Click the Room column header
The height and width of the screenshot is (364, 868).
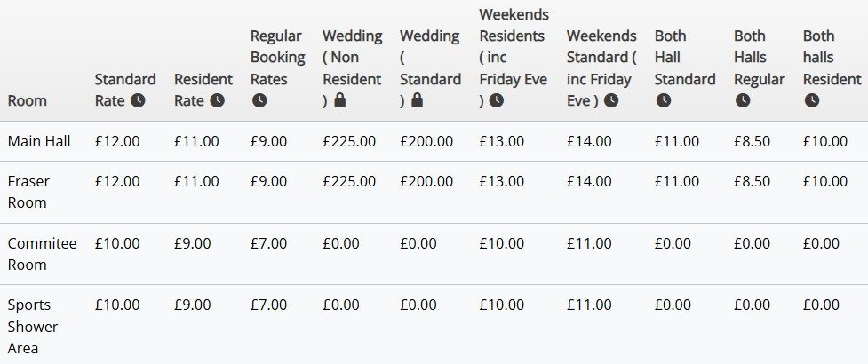click(27, 100)
